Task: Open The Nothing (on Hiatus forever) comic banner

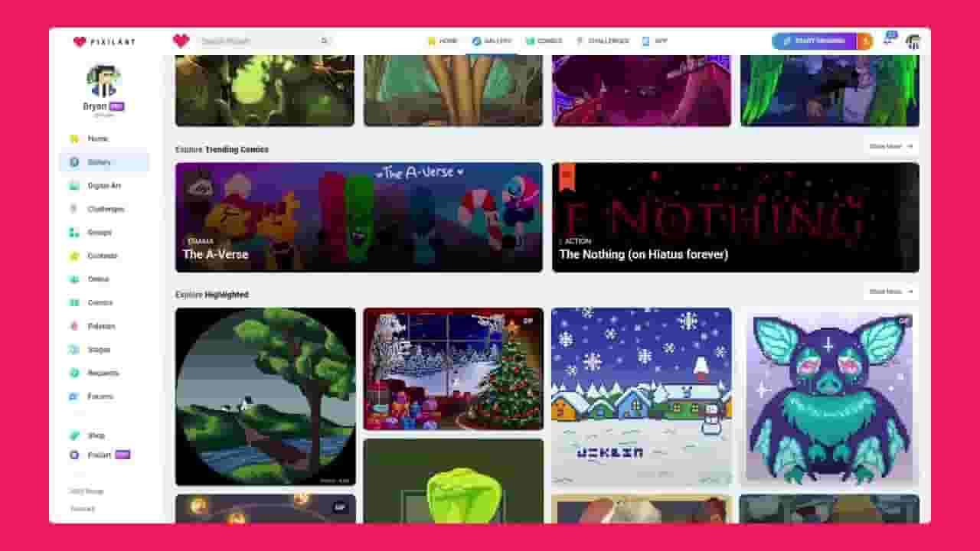Action: 735,217
